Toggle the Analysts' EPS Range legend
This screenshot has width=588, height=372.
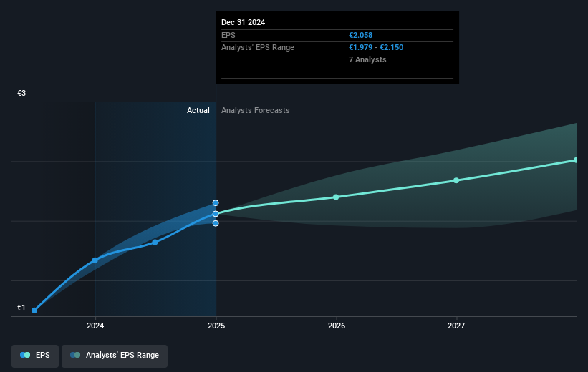point(115,356)
